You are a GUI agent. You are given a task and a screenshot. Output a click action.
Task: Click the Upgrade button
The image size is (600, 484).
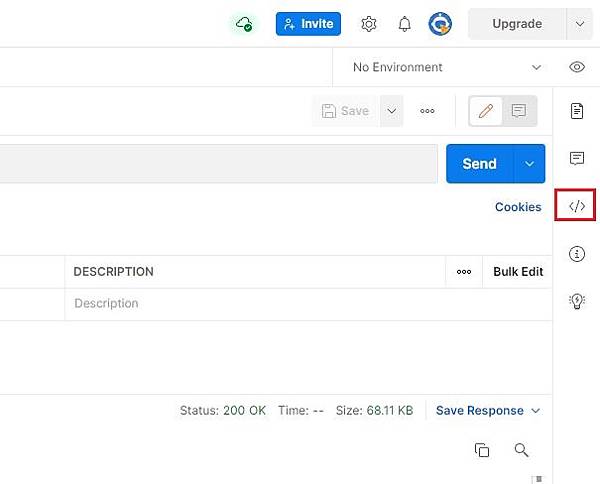click(x=517, y=24)
